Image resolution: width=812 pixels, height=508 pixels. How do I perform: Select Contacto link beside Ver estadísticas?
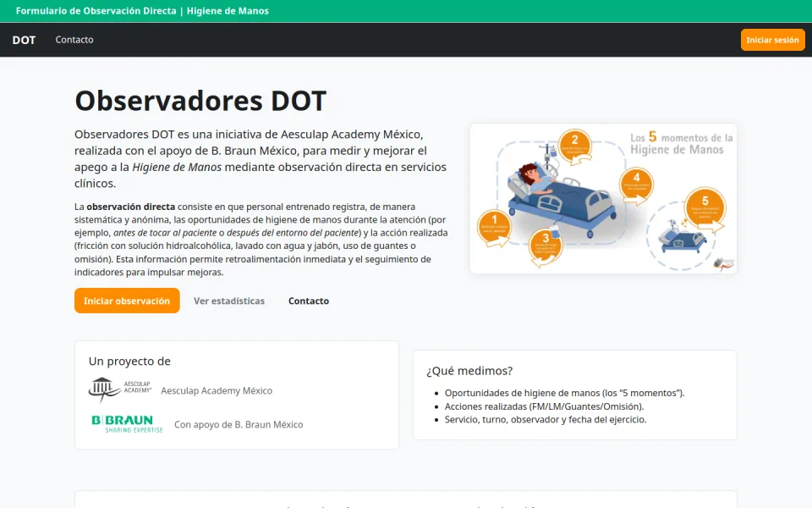[x=309, y=301]
